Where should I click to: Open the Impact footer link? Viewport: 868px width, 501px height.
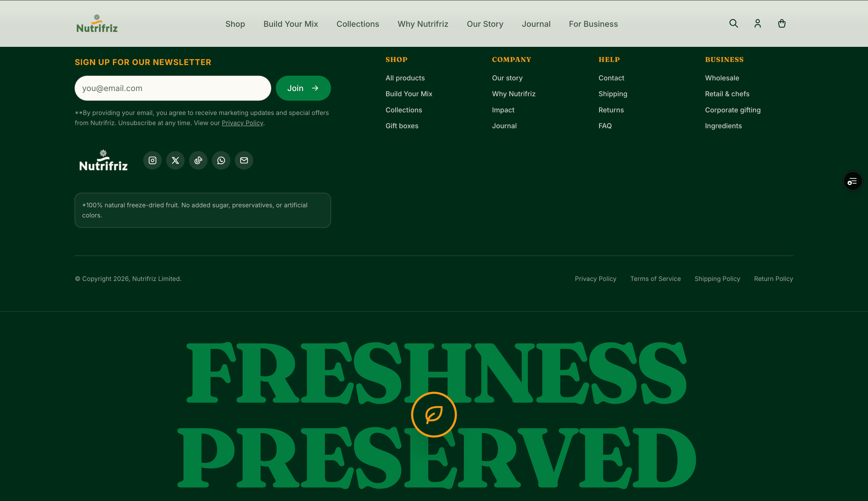(x=503, y=110)
